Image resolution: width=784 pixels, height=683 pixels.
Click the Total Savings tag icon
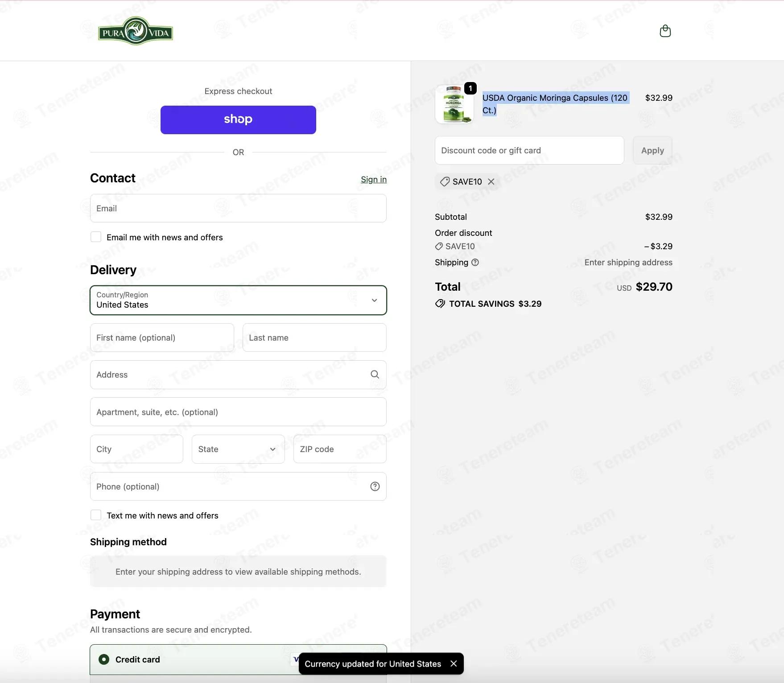coord(440,304)
